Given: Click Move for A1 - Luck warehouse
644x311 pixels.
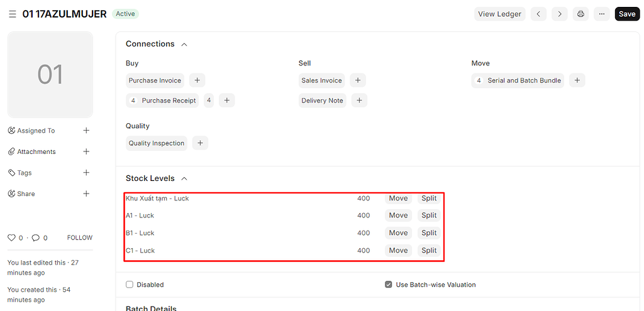Looking at the screenshot, I should pos(398,216).
